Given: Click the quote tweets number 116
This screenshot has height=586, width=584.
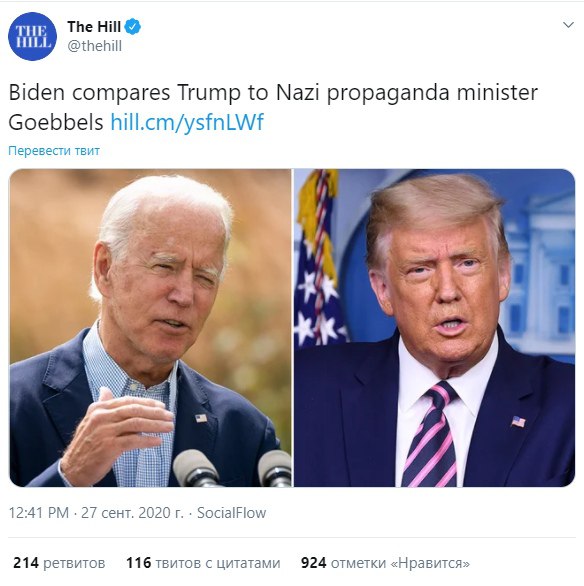Looking at the screenshot, I should coord(139,563).
